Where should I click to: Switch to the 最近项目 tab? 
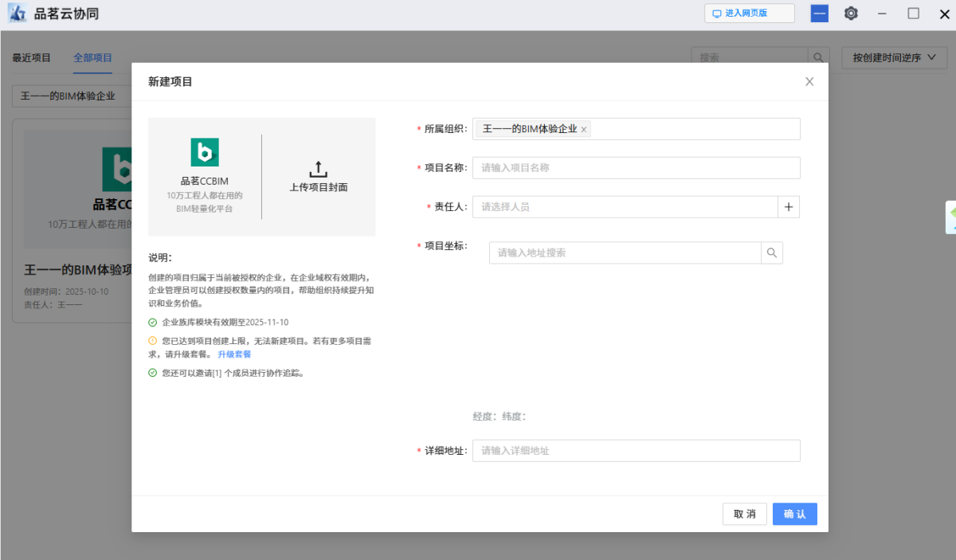pyautogui.click(x=32, y=57)
